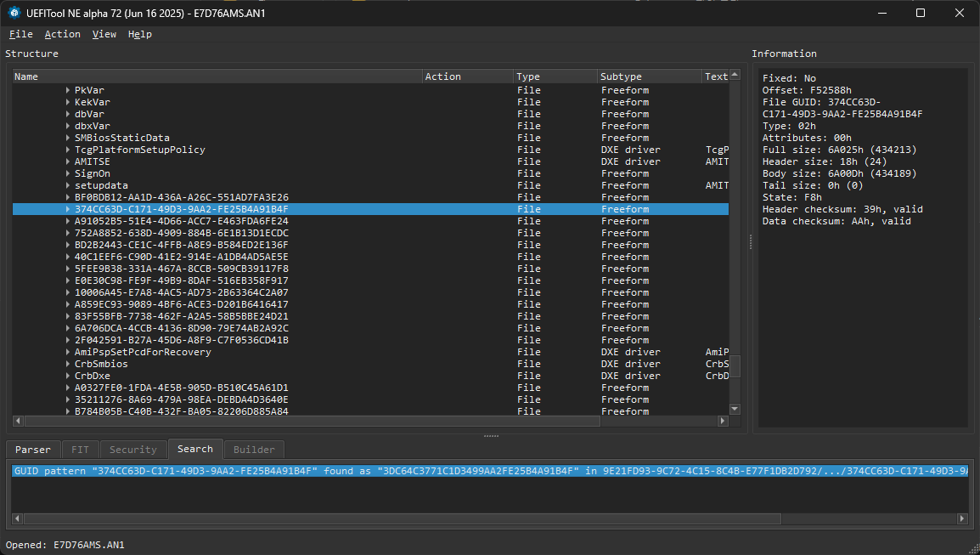The image size is (980, 555).
Task: Expand the dbxVar tree node
Action: 67,126
